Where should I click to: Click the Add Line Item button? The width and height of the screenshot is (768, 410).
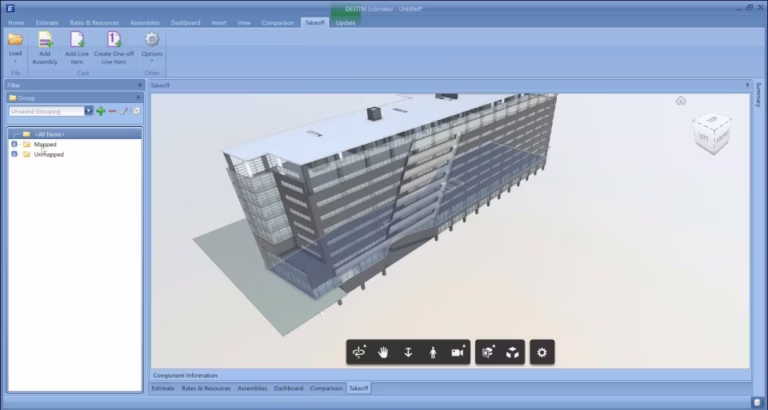pyautogui.click(x=77, y=48)
